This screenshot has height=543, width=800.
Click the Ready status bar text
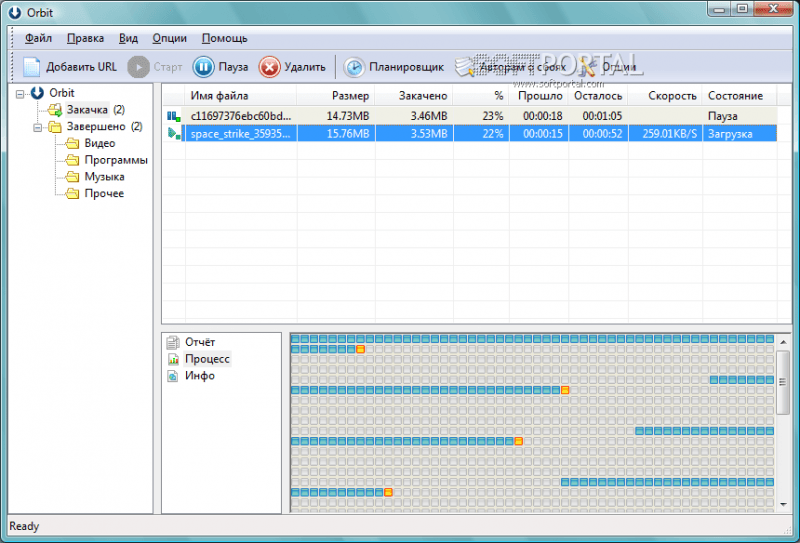click(24, 526)
